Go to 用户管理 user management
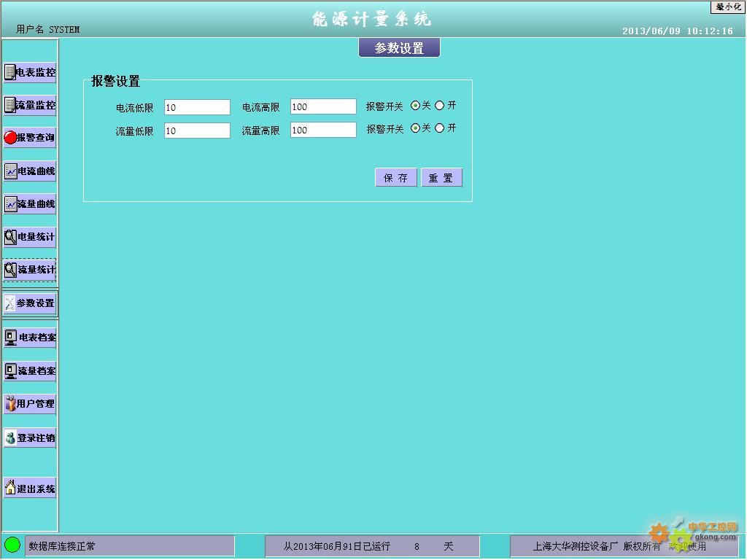Screen dimensions: 747x560 30,403
